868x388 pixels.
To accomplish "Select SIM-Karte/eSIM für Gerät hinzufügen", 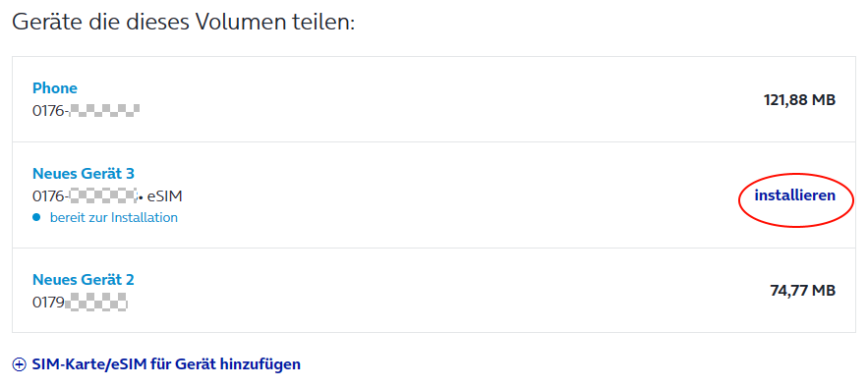I will pos(166,364).
